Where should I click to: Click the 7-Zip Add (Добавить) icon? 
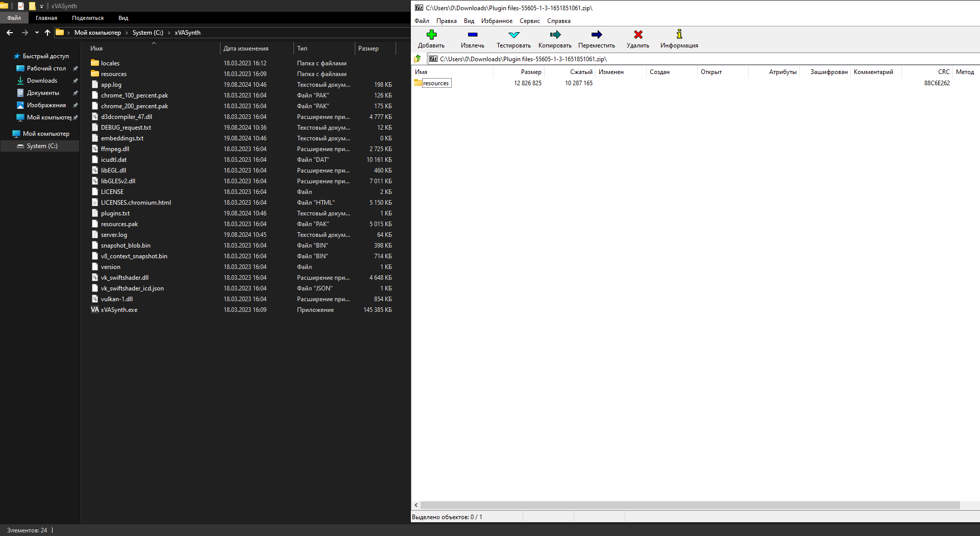point(431,35)
